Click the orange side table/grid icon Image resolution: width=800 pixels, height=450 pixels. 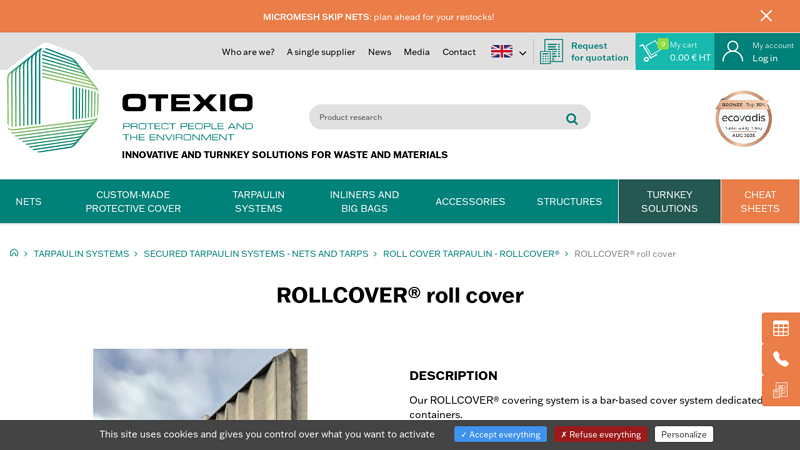(781, 329)
